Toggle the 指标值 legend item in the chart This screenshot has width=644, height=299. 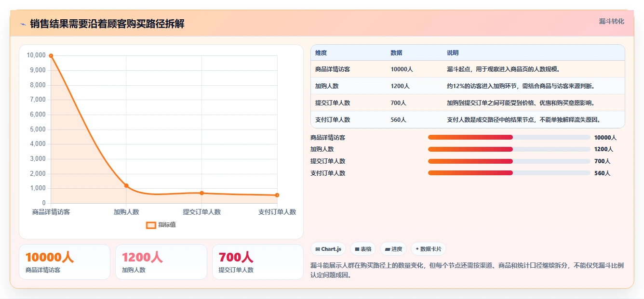click(x=161, y=225)
